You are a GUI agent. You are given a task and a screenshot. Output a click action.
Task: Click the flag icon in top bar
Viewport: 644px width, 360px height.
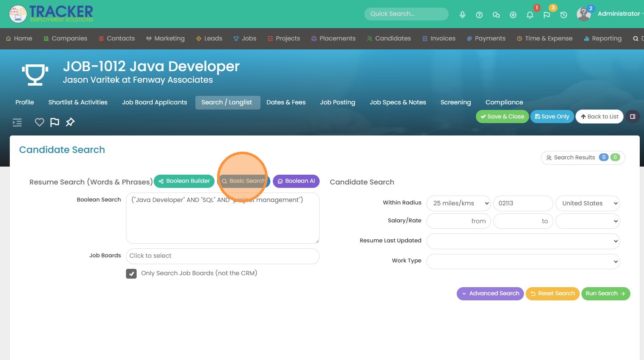547,15
